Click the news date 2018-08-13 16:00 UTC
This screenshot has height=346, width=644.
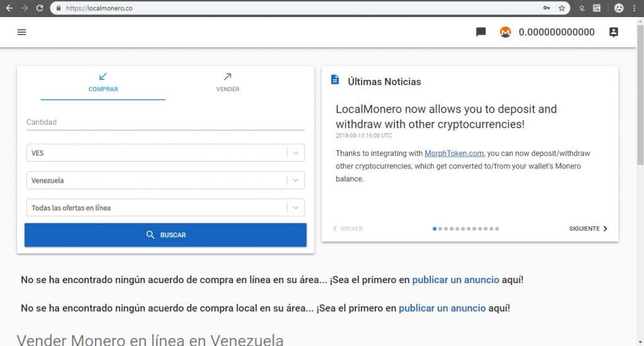tap(364, 136)
